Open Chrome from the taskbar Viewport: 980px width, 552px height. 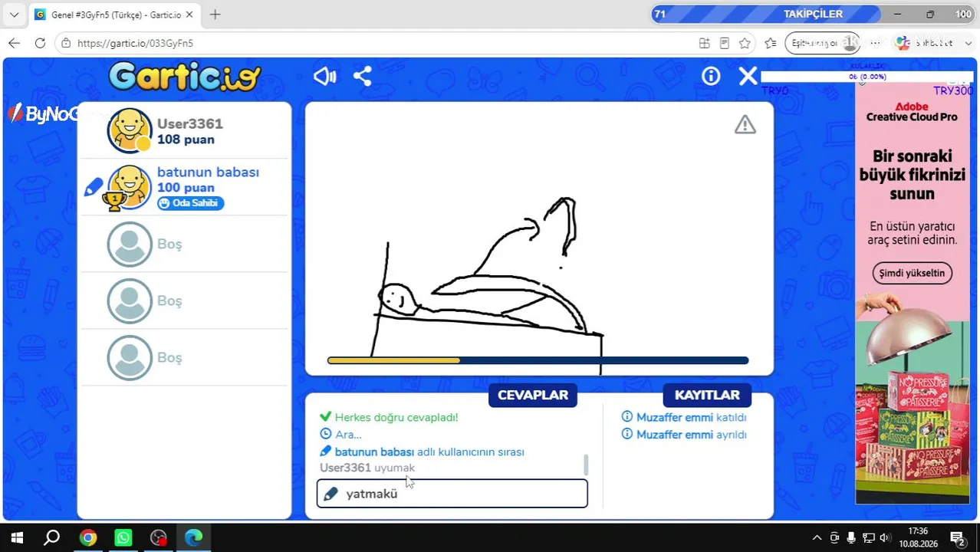88,537
